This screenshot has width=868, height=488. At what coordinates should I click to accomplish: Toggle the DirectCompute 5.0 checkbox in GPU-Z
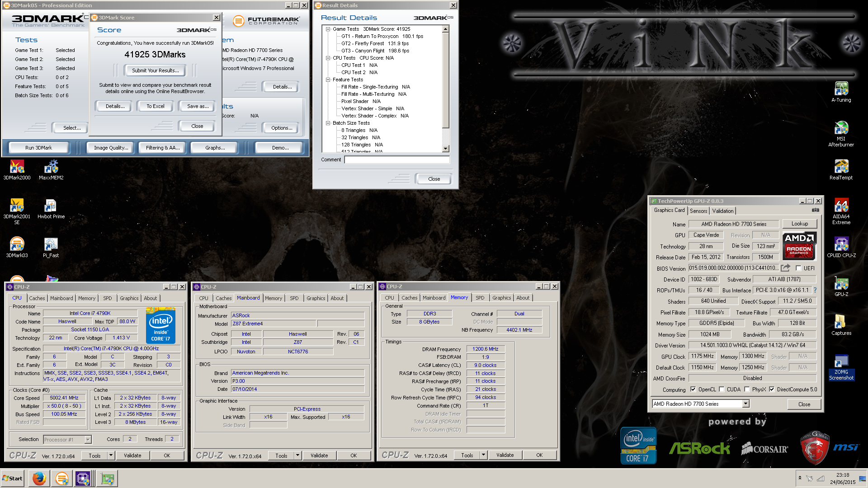(x=772, y=389)
